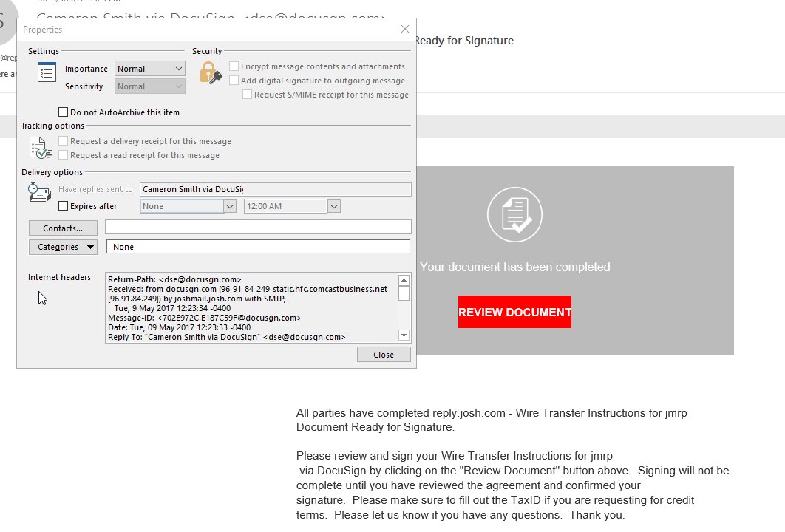Click the Settings importance list icon
The image size is (785, 532).
pyautogui.click(x=47, y=72)
